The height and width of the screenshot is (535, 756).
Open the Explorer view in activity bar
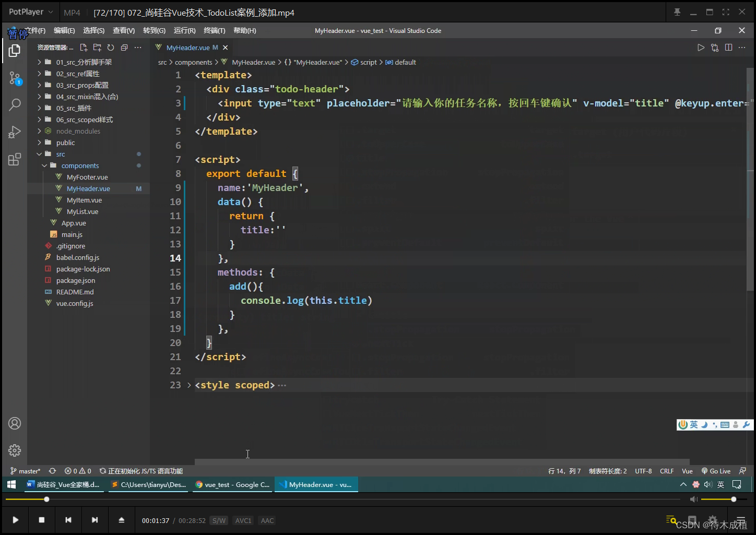15,51
